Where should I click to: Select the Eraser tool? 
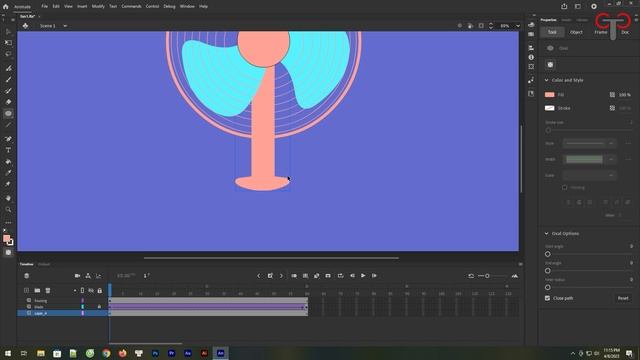pos(8,102)
